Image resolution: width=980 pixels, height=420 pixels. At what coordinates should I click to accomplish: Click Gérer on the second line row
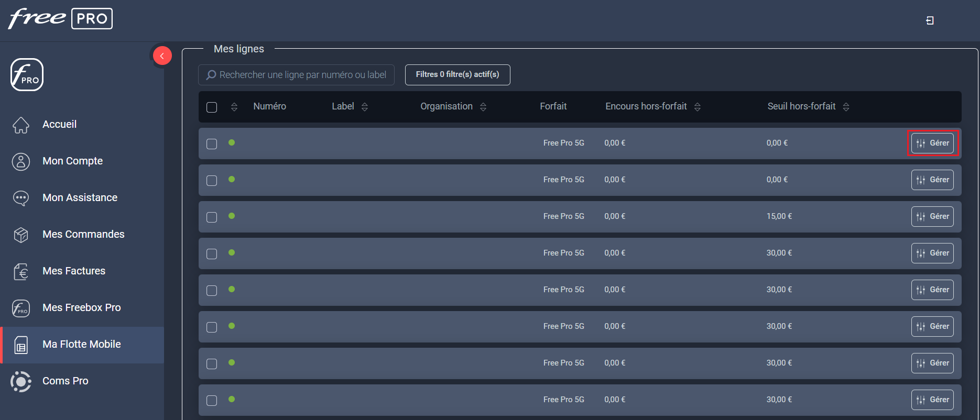coord(932,180)
